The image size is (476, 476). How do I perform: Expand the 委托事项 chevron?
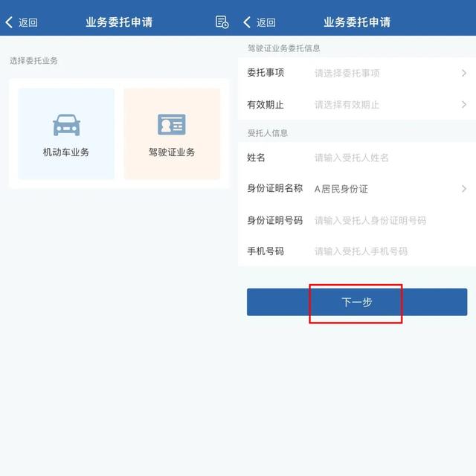[x=463, y=73]
